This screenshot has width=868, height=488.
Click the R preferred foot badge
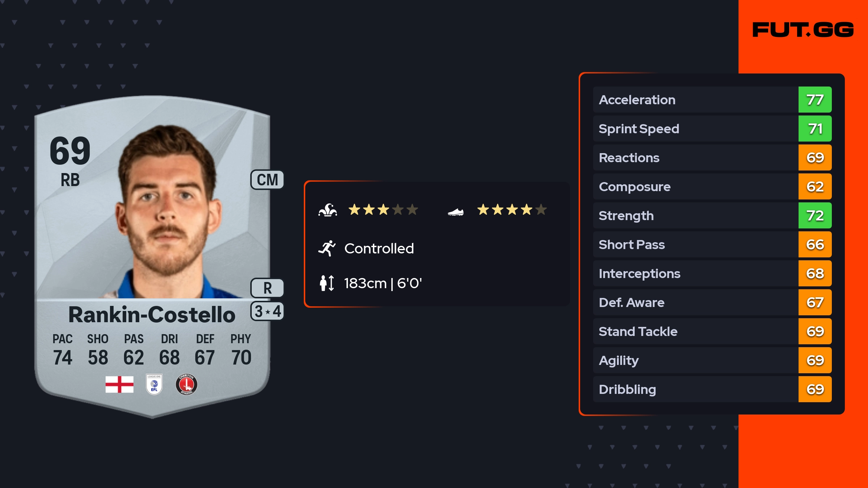(267, 288)
